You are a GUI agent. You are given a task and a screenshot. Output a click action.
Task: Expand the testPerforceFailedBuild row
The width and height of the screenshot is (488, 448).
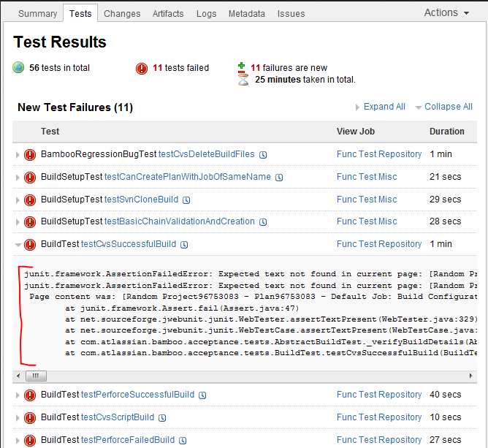pyautogui.click(x=18, y=441)
